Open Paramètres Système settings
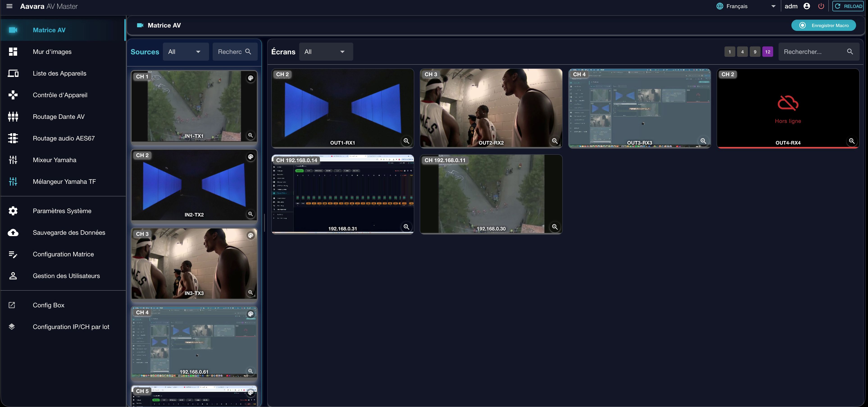 63,211
